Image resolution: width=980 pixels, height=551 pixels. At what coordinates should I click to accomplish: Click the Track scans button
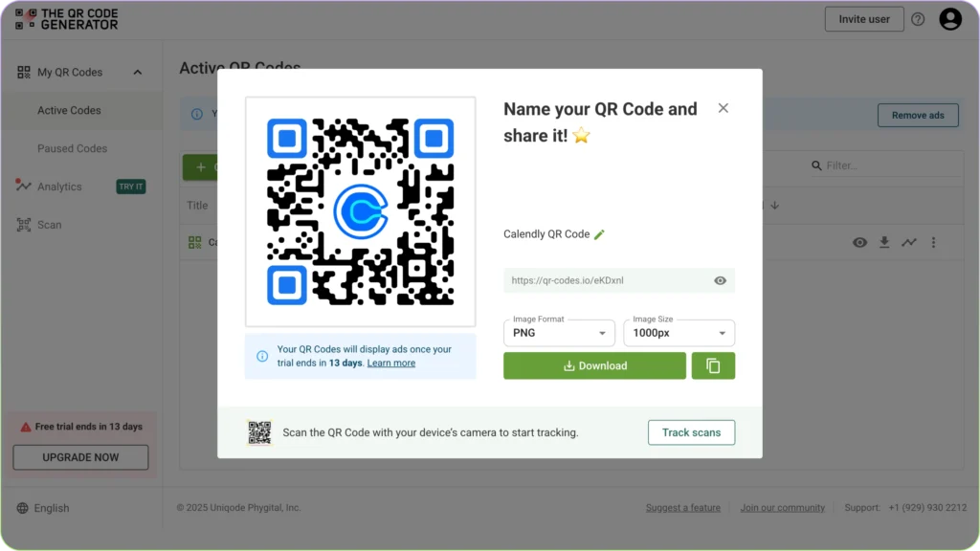(691, 432)
